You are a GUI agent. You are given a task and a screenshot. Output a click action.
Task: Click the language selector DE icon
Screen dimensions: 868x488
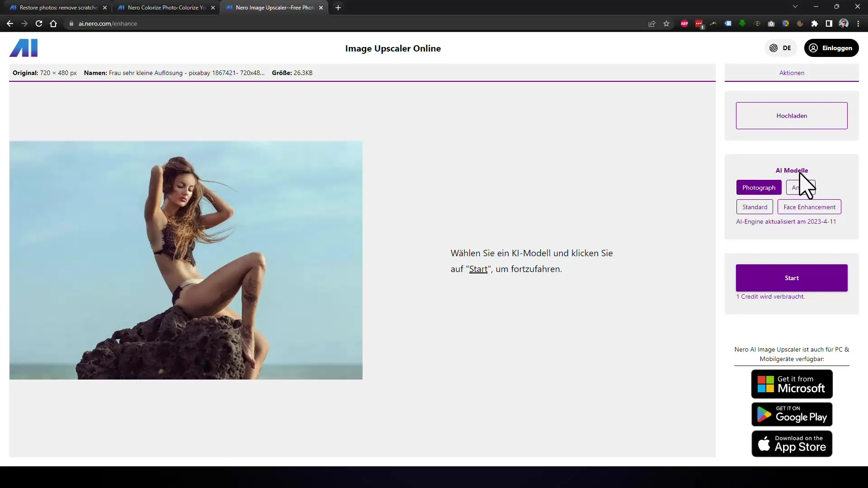pos(780,47)
